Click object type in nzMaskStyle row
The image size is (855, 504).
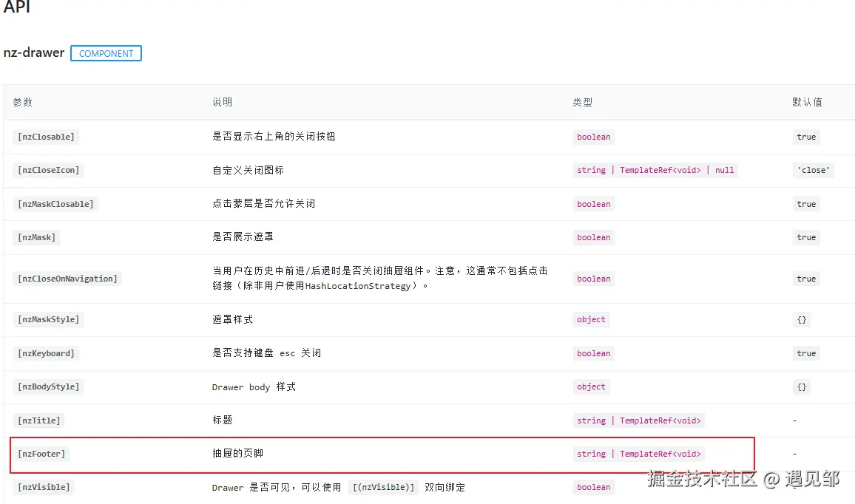coord(591,319)
